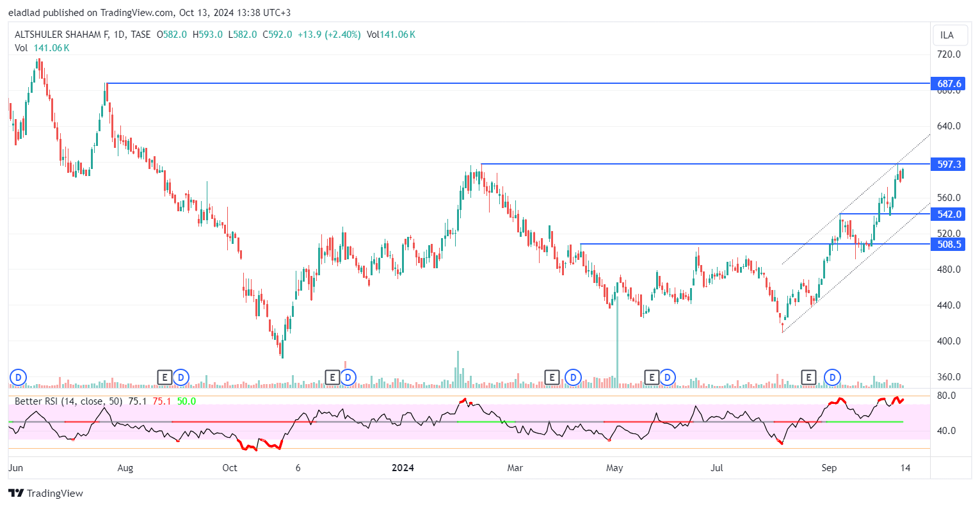
Task: Click the 360.0 price axis label
Action: pyautogui.click(x=949, y=377)
